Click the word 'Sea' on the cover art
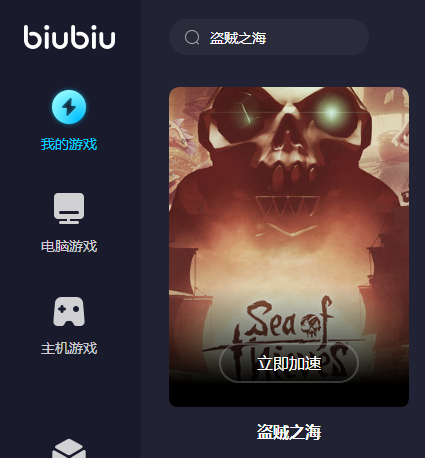425x458 pixels. [272, 319]
